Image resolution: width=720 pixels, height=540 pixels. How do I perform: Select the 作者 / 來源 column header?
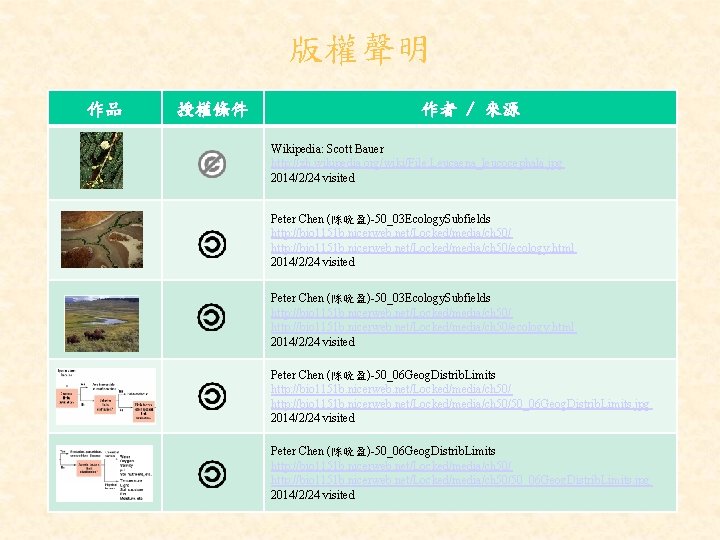tap(470, 108)
